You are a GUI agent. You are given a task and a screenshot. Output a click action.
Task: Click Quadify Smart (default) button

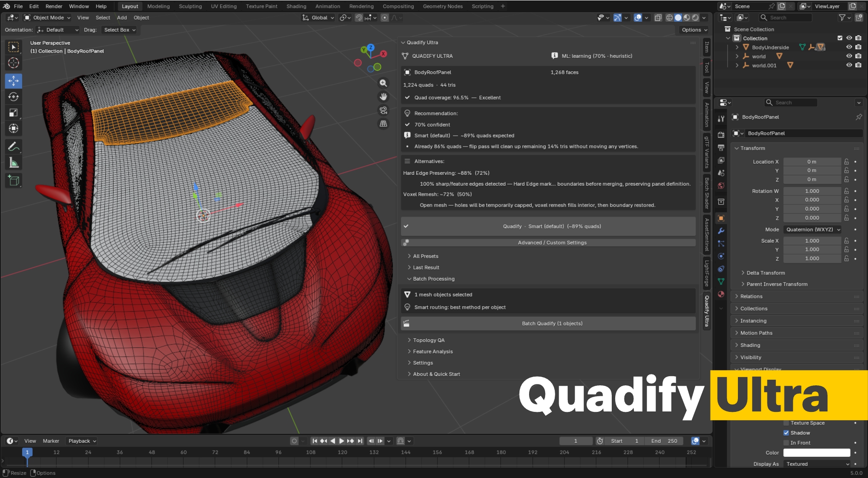548,226
